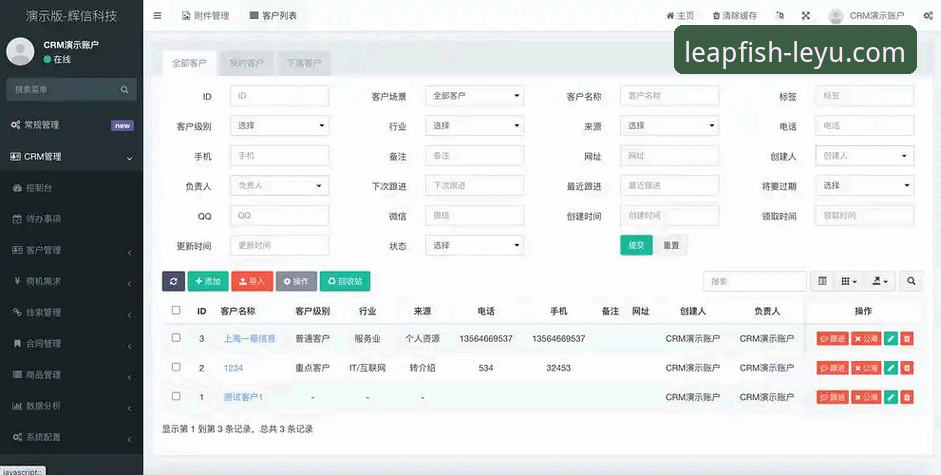Screen dimensions: 941x475
Task: Open 控制台 dashboard in sidebar
Action: [x=71, y=187]
